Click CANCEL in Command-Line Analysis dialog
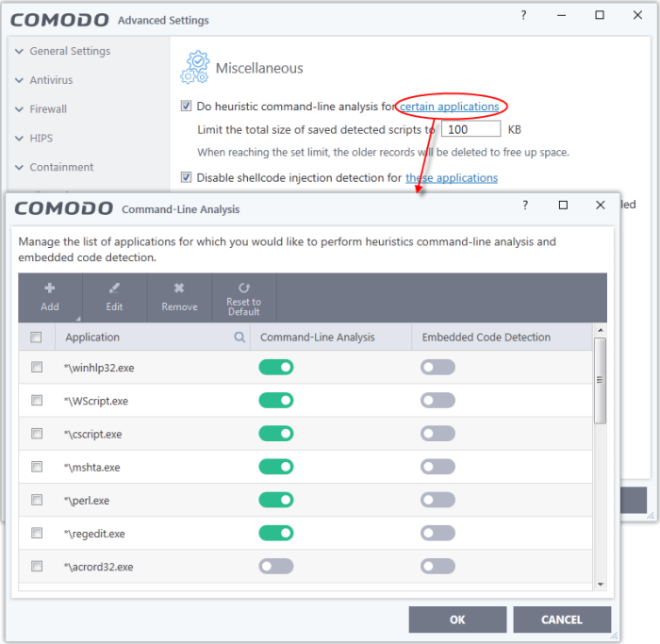Viewport: 660px width, 644px height. coord(562,619)
